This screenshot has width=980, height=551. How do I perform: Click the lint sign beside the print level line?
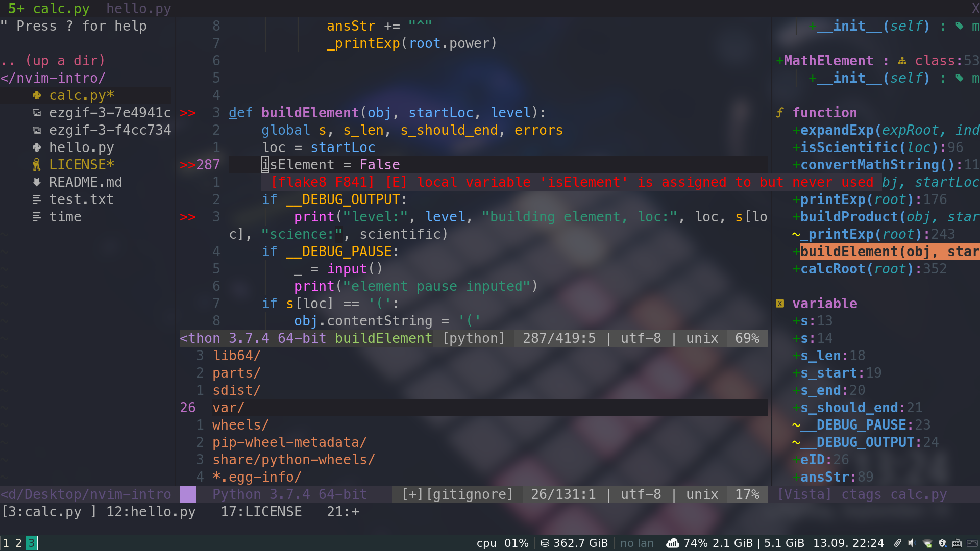(188, 217)
